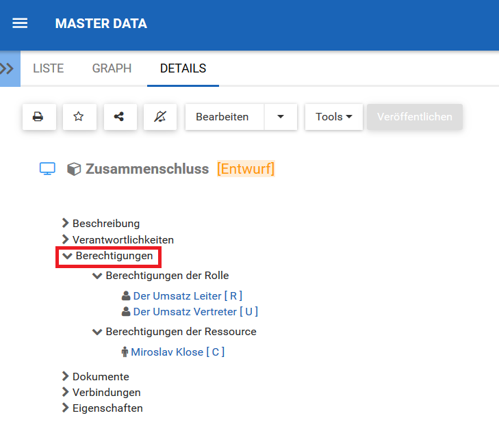Click the Veröffentlichen button
499x448 pixels.
pyautogui.click(x=414, y=117)
